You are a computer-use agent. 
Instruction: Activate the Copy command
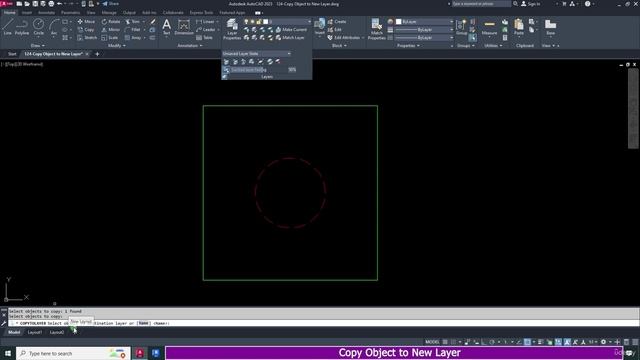pos(86,30)
